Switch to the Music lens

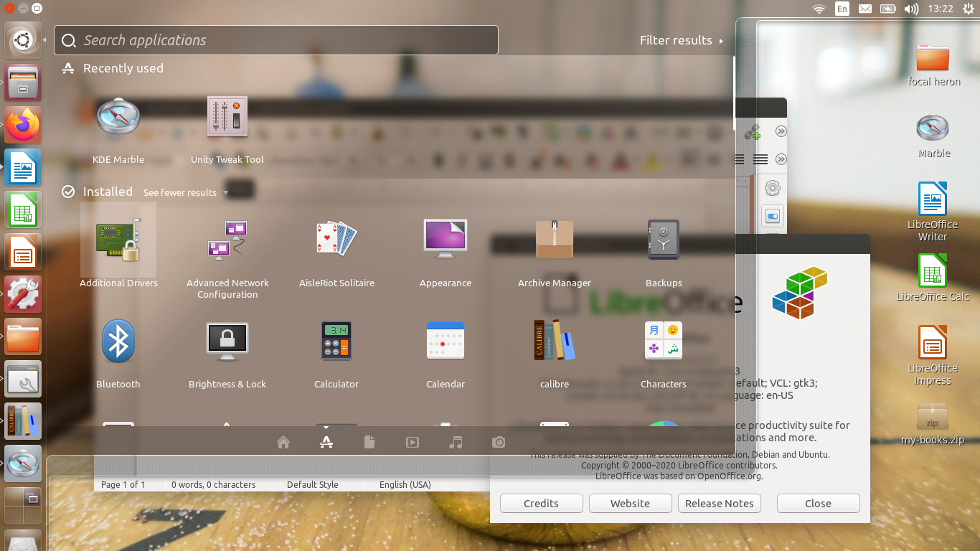pos(456,442)
